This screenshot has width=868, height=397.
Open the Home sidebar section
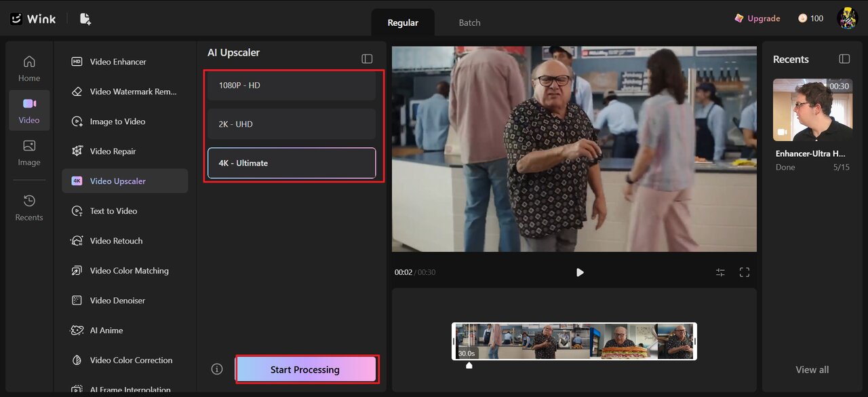click(x=29, y=69)
